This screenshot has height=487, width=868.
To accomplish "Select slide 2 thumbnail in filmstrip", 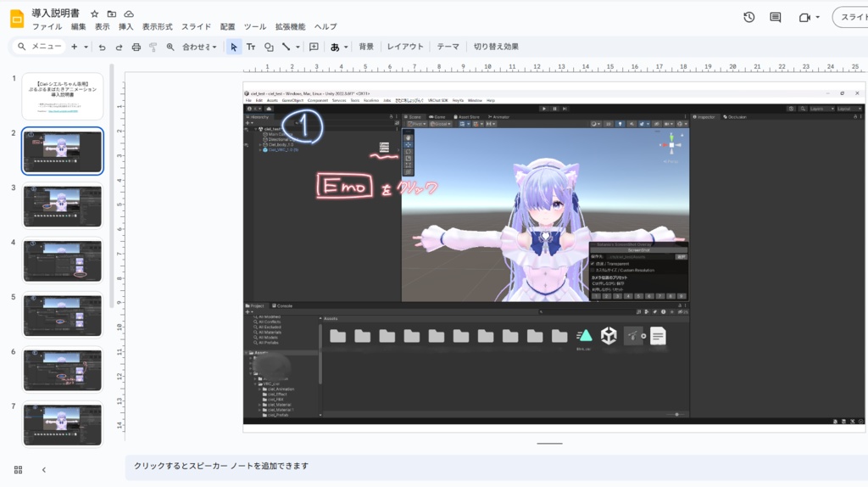I will tap(63, 151).
